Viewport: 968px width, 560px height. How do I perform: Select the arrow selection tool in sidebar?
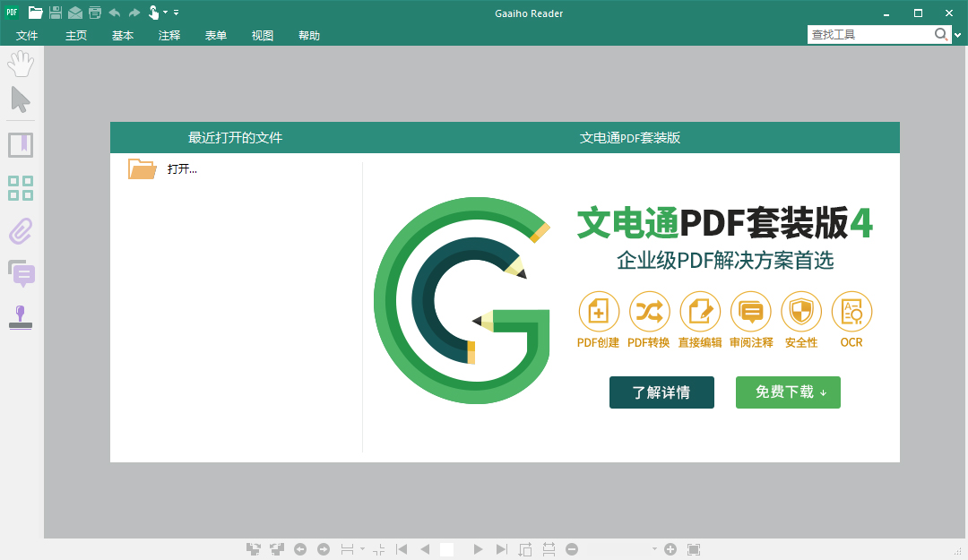pos(21,99)
